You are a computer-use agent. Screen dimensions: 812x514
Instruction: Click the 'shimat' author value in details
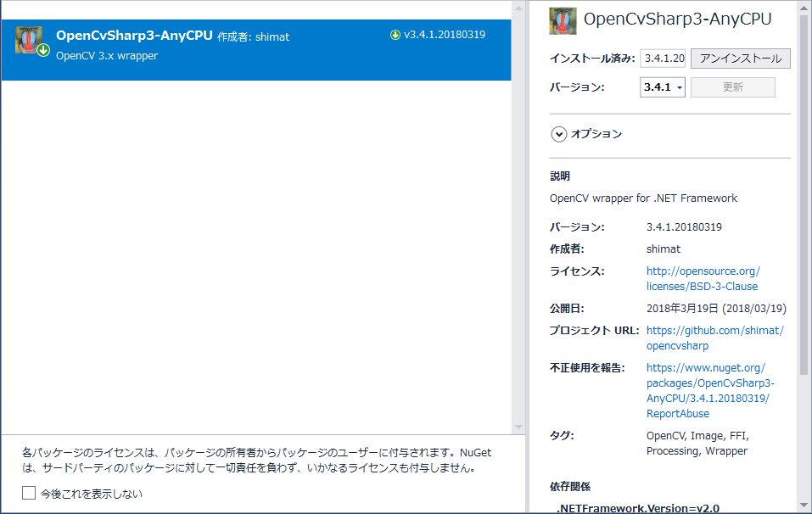[x=664, y=249]
